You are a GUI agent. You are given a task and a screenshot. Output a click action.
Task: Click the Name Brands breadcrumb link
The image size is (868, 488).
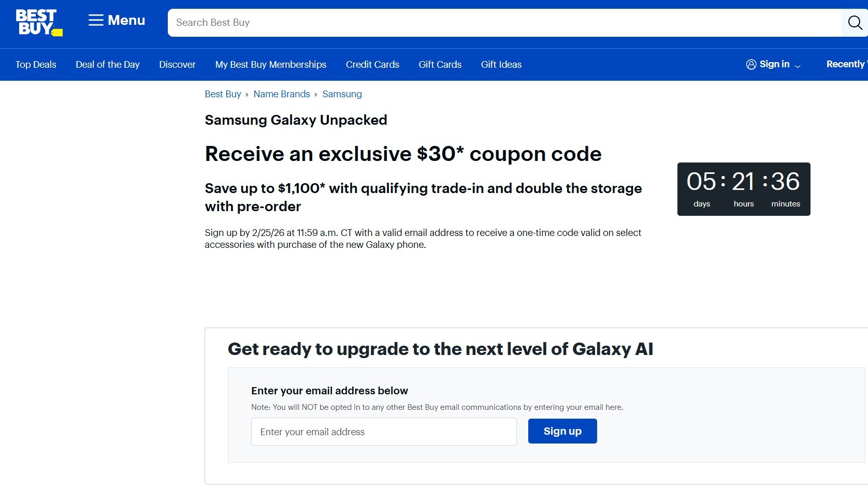coord(282,94)
